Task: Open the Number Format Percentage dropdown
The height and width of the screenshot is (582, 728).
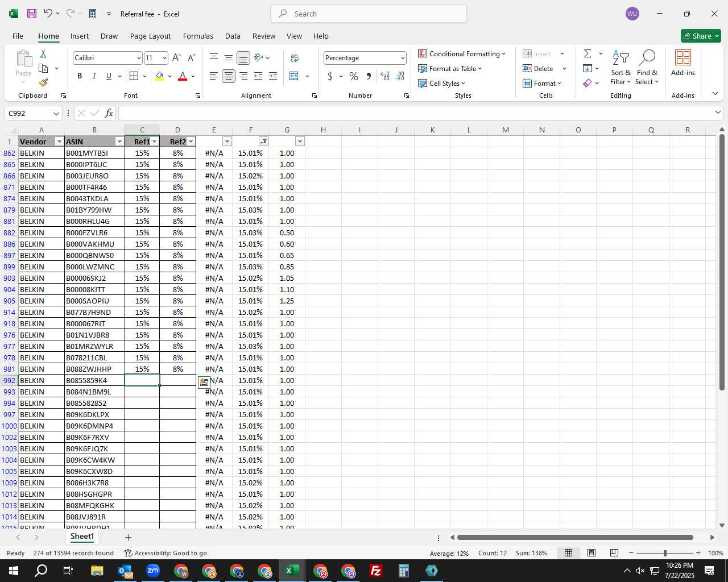Action: click(x=403, y=58)
